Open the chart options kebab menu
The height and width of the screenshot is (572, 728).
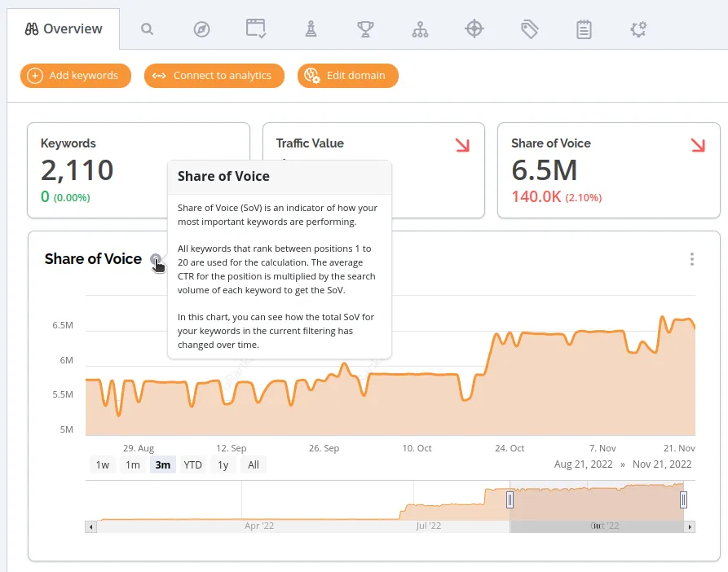[691, 259]
